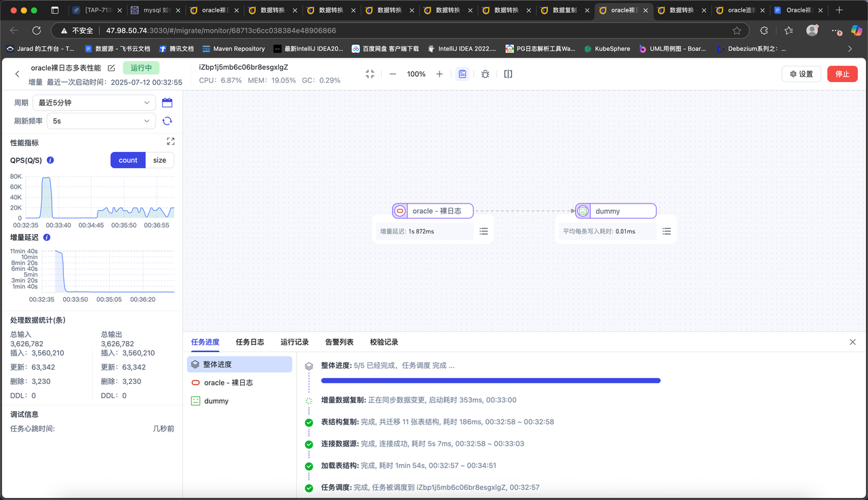The image size is (868, 500).
Task: Click refresh icon next to 刷新频率
Action: 167,121
